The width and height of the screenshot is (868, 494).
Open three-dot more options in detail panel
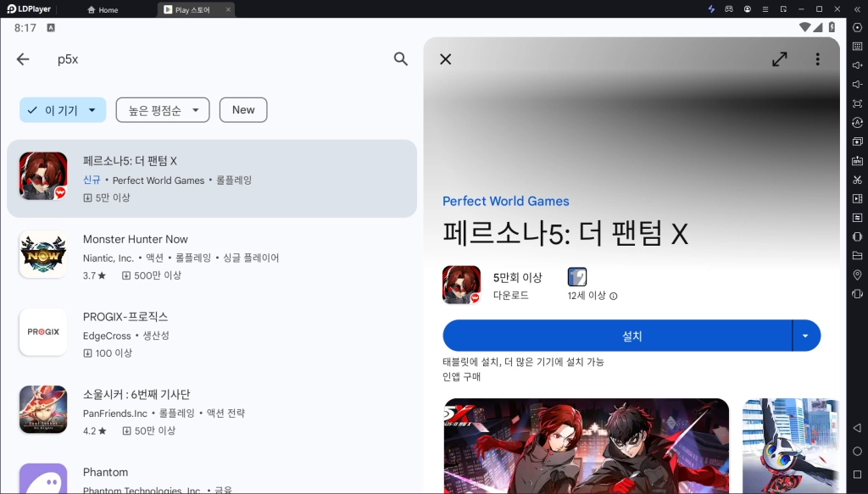818,59
